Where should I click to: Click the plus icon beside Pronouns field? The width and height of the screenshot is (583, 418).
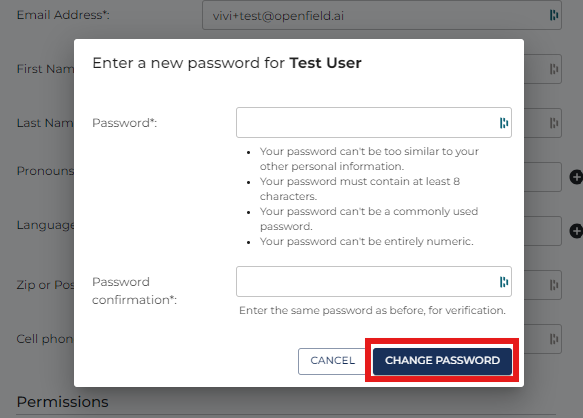coord(576,177)
